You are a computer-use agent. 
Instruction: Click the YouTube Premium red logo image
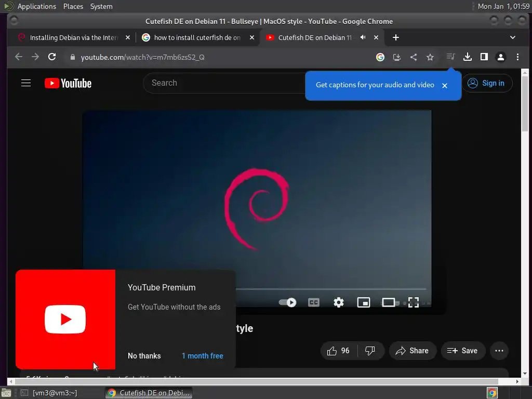click(x=65, y=320)
